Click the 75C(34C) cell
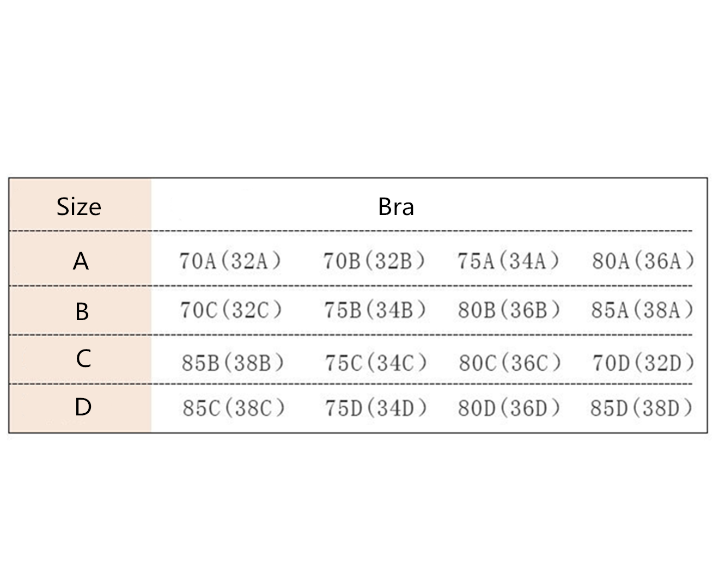719x588 pixels. (376, 363)
